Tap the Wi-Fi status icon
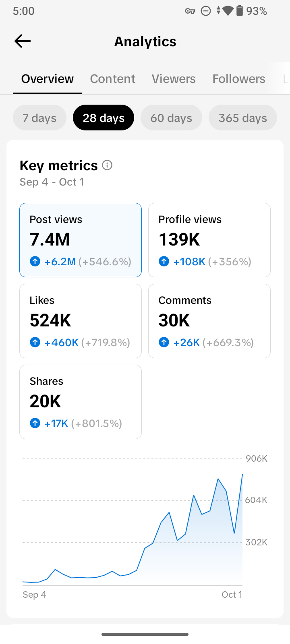Image resolution: width=290 pixels, height=644 pixels. pyautogui.click(x=228, y=11)
